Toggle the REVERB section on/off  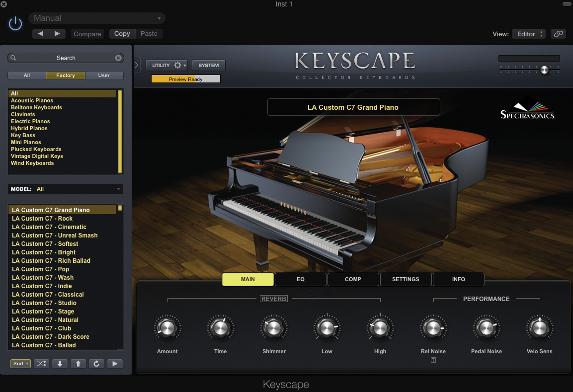point(274,299)
